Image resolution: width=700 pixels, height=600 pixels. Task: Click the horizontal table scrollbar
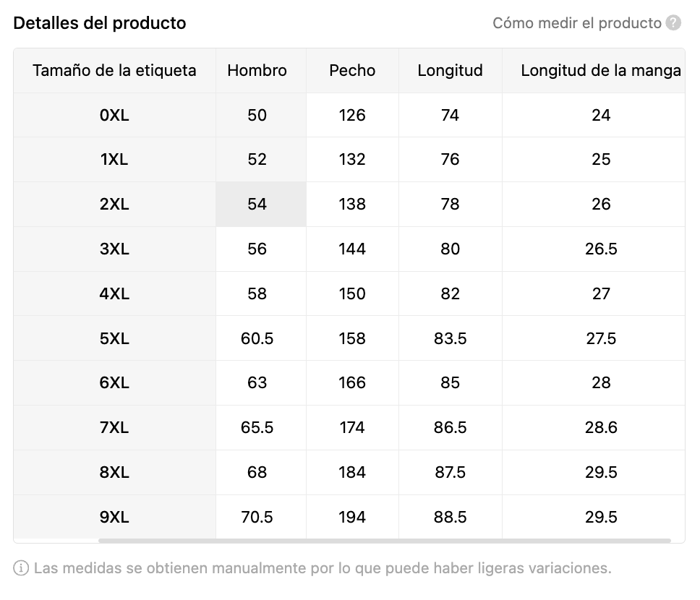point(384,540)
